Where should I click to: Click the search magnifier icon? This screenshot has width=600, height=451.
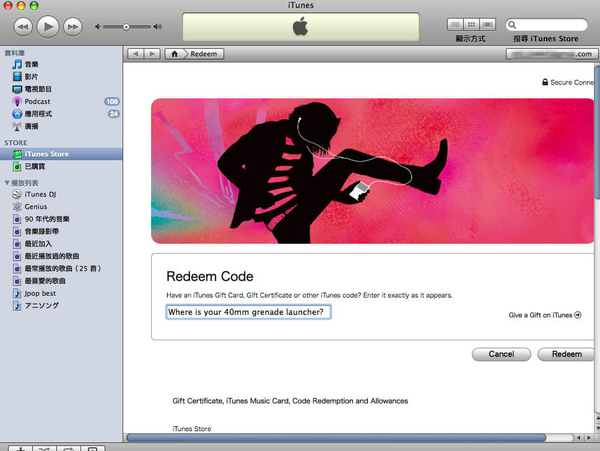(512, 25)
